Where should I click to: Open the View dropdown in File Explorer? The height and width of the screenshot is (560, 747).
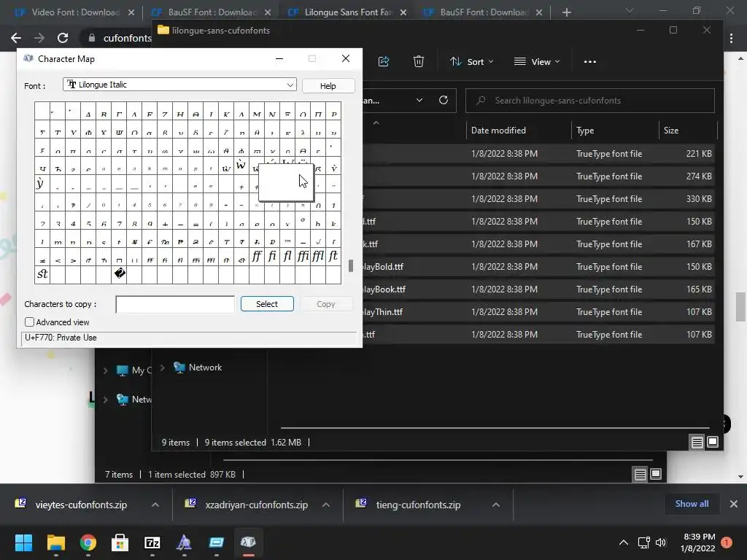click(x=537, y=62)
